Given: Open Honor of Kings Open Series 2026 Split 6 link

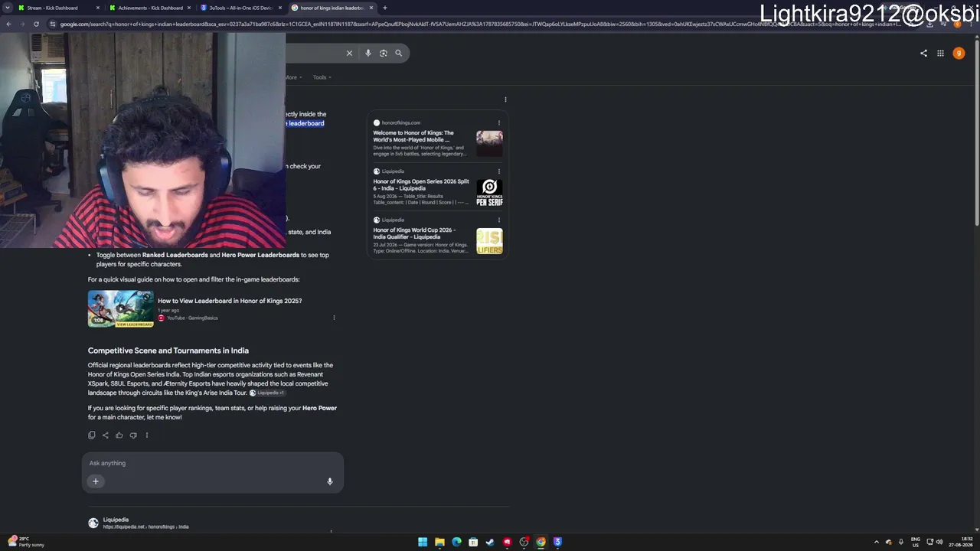Looking at the screenshot, I should coord(421,184).
